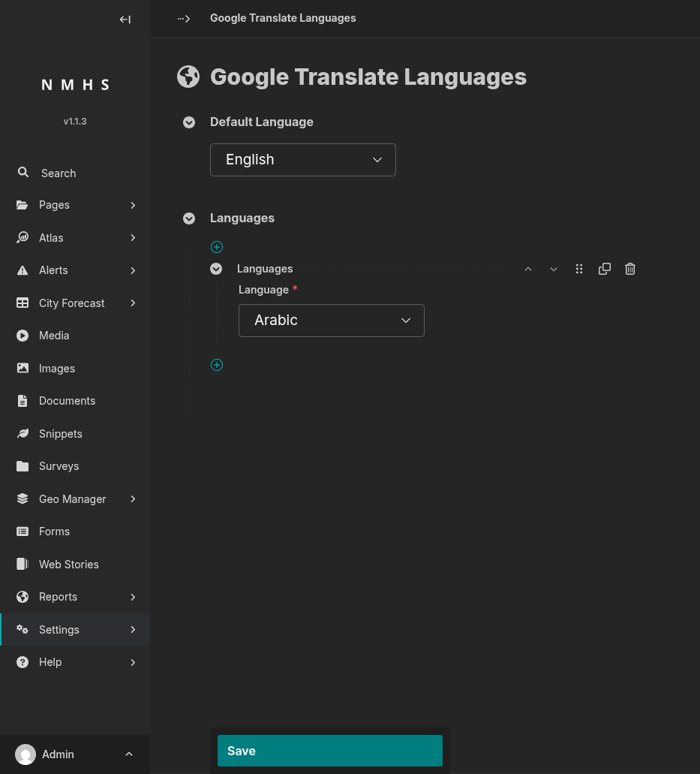Click the Images picture icon

tap(23, 368)
